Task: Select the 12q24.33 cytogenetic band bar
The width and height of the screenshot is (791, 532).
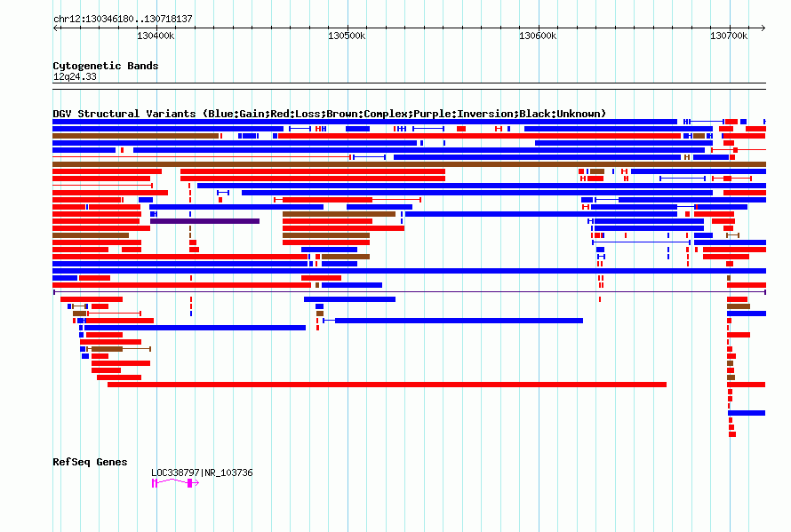Action: [409, 86]
